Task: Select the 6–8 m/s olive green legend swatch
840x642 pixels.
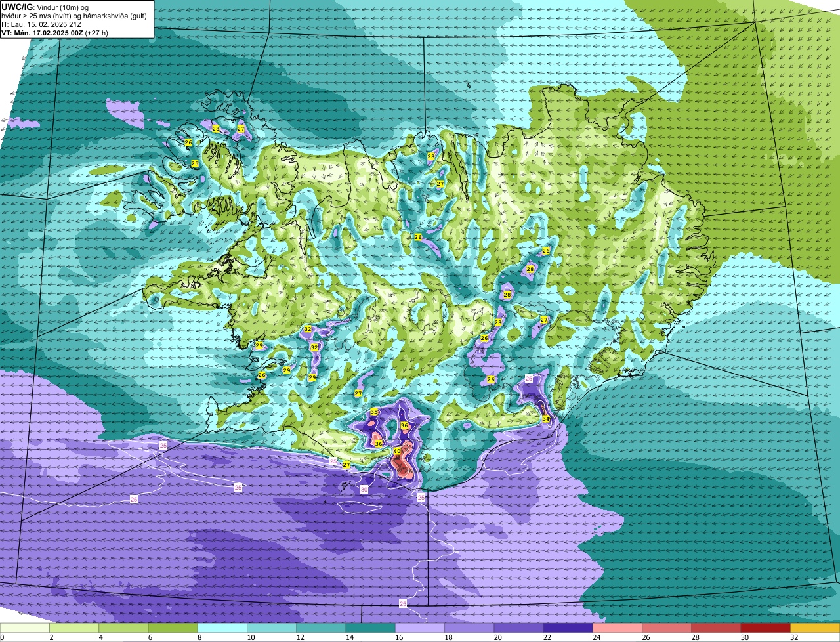Action: pos(173,628)
